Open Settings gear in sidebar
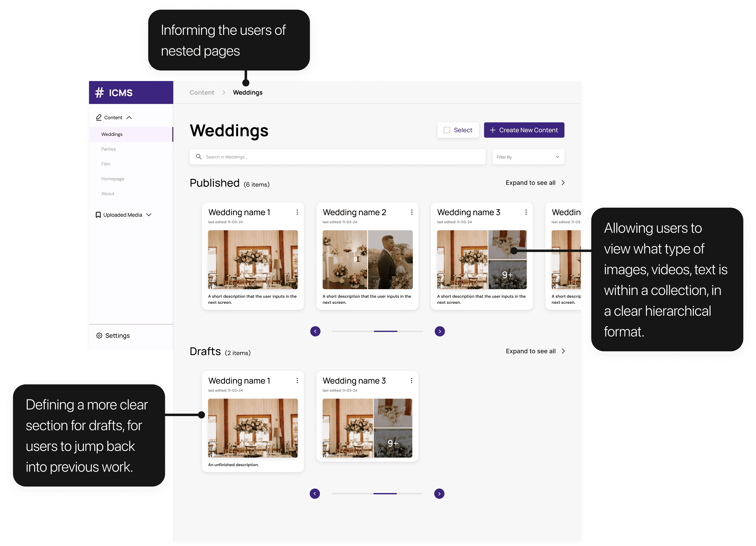The image size is (756, 546). click(99, 336)
